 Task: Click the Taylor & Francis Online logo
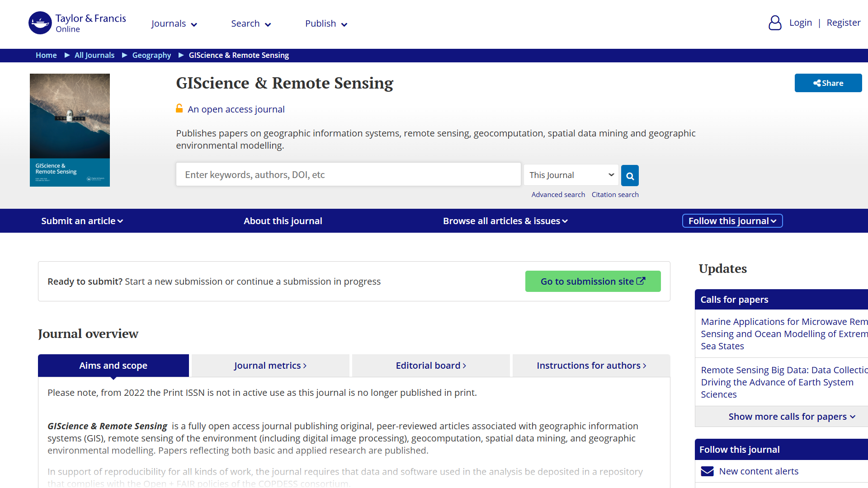(x=77, y=23)
